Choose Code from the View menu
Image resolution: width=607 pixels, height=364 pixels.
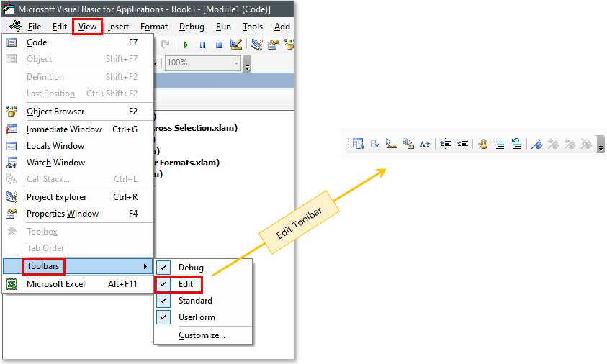(78, 42)
